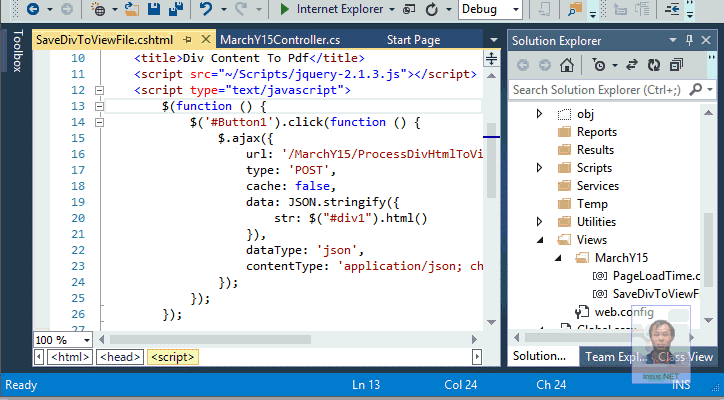Switch to the Start Page tab
724x400 pixels.
click(413, 40)
